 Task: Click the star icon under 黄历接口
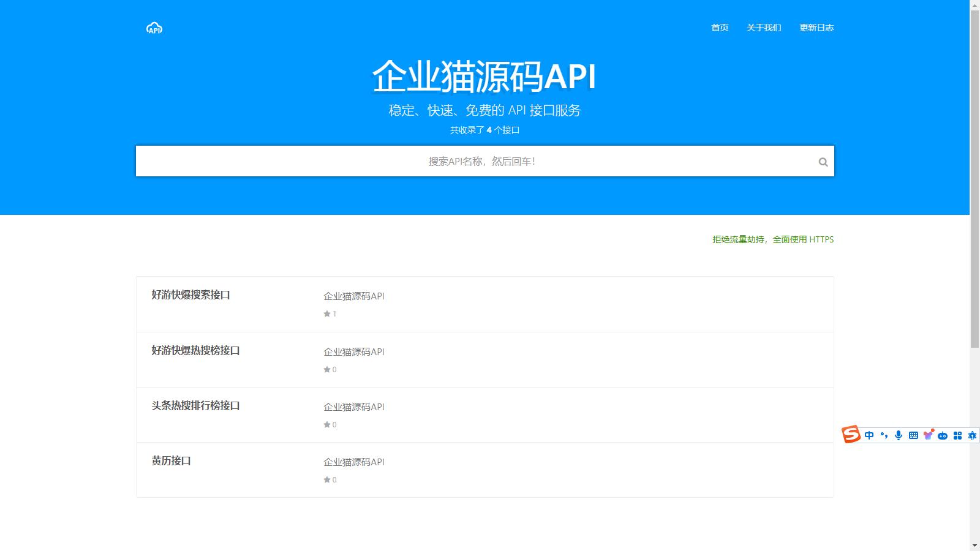327,480
